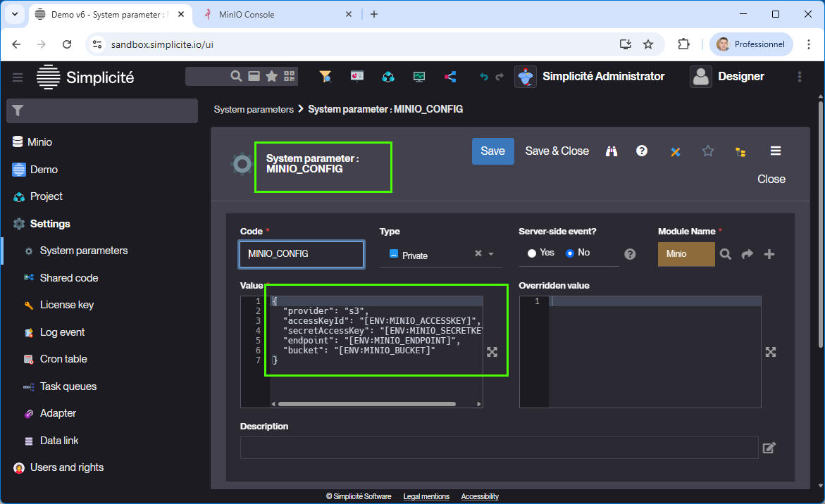Select Yes for Server-side event
Image resolution: width=825 pixels, height=504 pixels.
tap(533, 253)
